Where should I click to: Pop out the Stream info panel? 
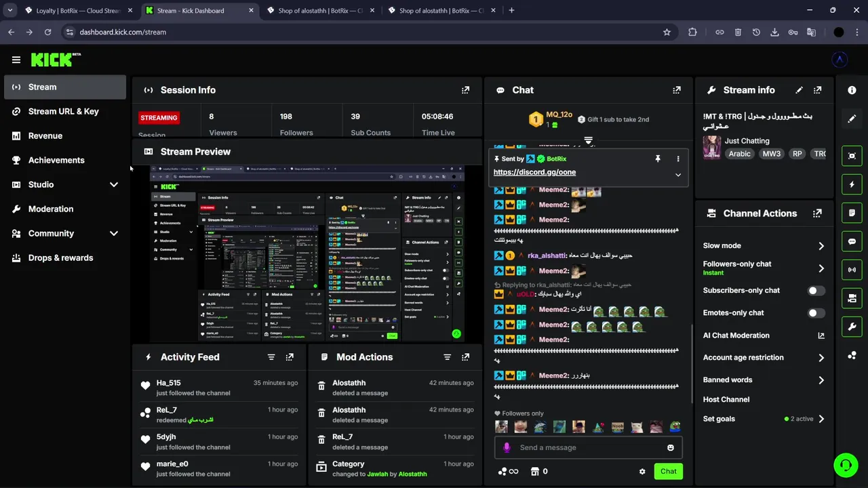817,90
